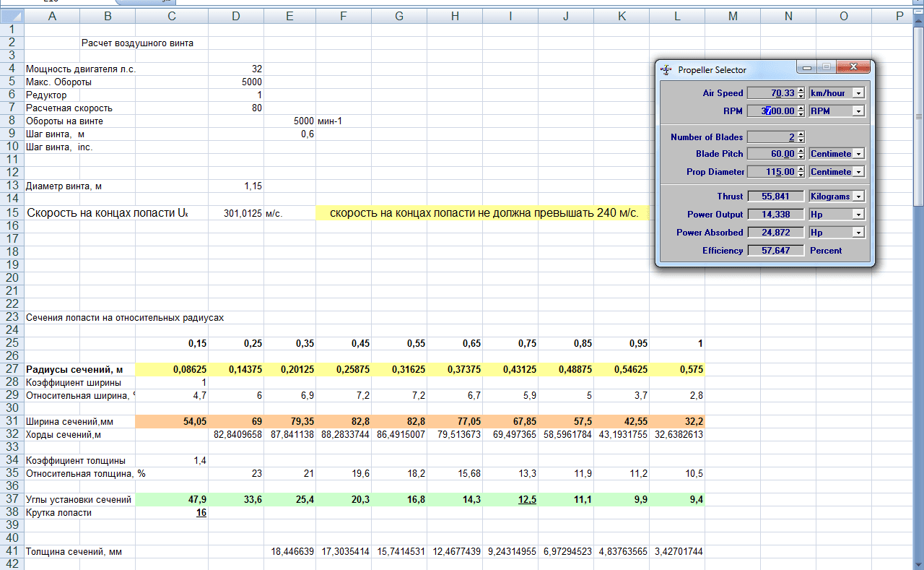Click the Prop Diameter value field
Screen dimensions: 924x570
tap(771, 172)
